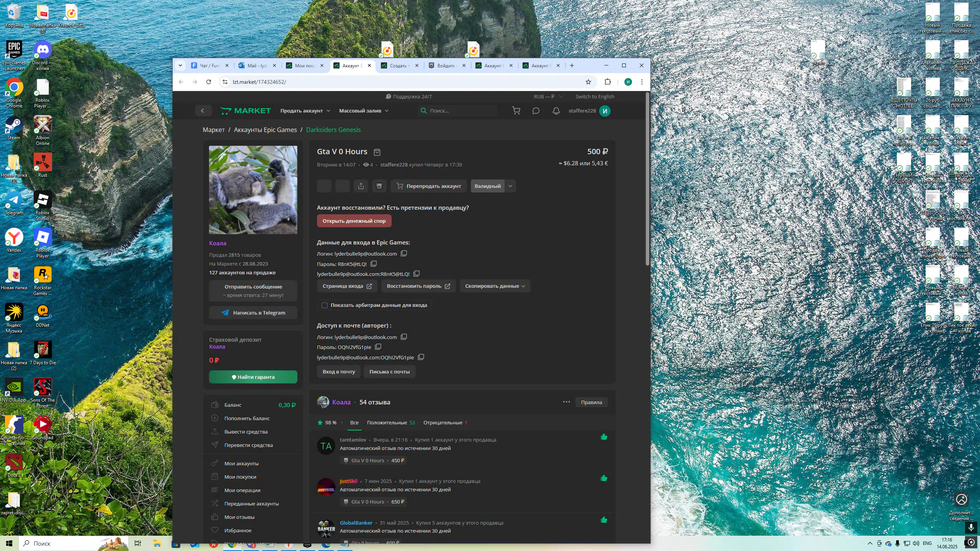Click the bag icon next to Gta V 0 Hours title
Image resolution: width=980 pixels, height=551 pixels.
pos(377,152)
